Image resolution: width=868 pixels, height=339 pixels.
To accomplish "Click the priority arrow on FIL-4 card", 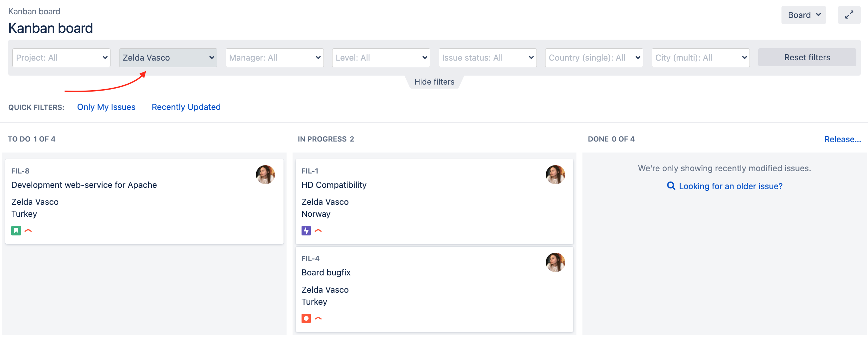I will (318, 318).
